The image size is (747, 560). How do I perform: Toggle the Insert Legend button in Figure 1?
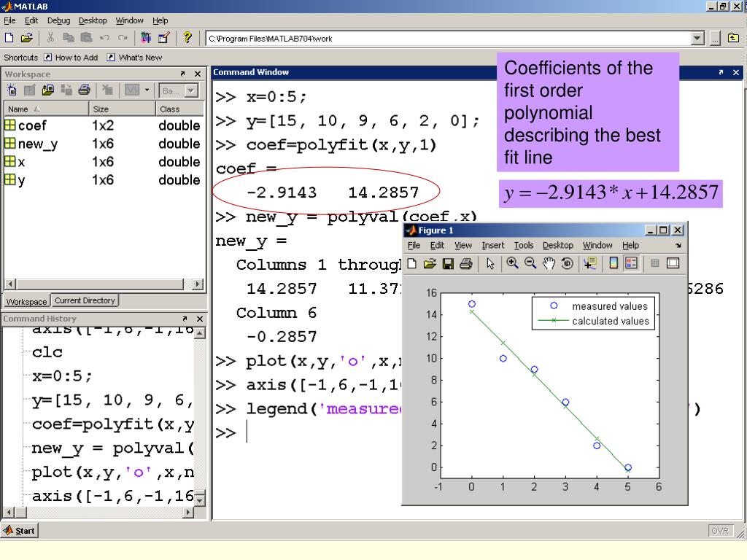click(631, 263)
